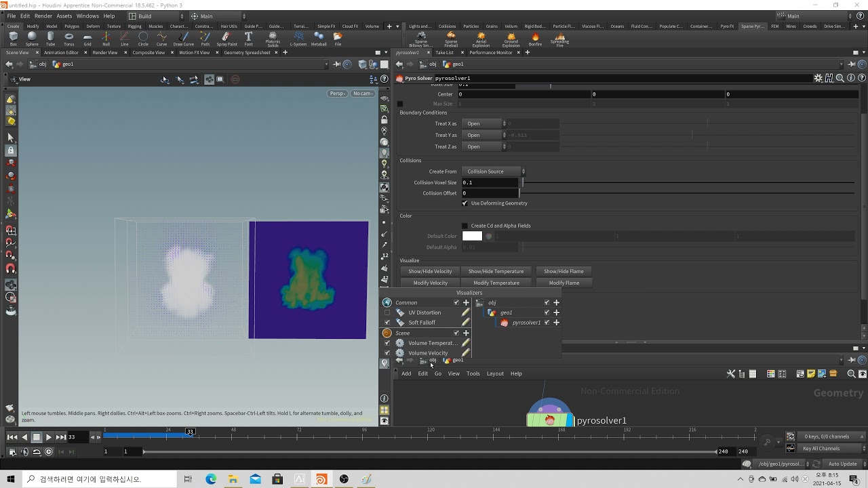Image resolution: width=868 pixels, height=488 pixels.
Task: Add a Metaball from the shelf
Action: [x=319, y=39]
